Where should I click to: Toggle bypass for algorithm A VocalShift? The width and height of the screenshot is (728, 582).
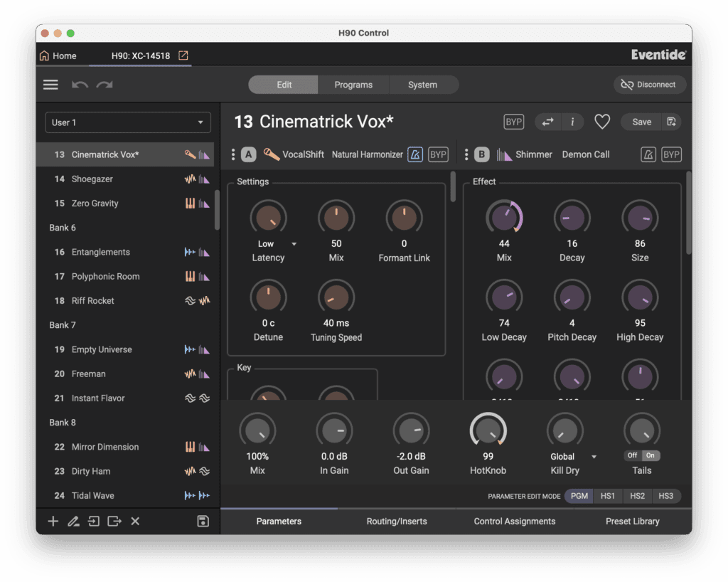pyautogui.click(x=438, y=154)
